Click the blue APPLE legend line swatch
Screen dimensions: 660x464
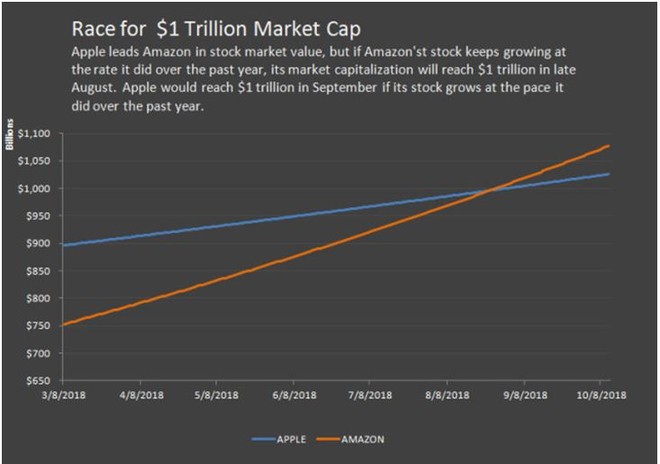(x=263, y=439)
